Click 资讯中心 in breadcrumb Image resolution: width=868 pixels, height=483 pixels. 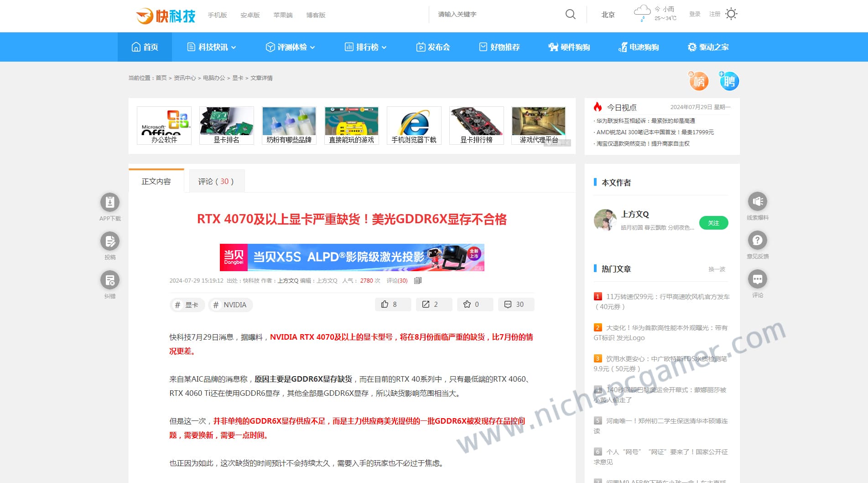tap(185, 78)
